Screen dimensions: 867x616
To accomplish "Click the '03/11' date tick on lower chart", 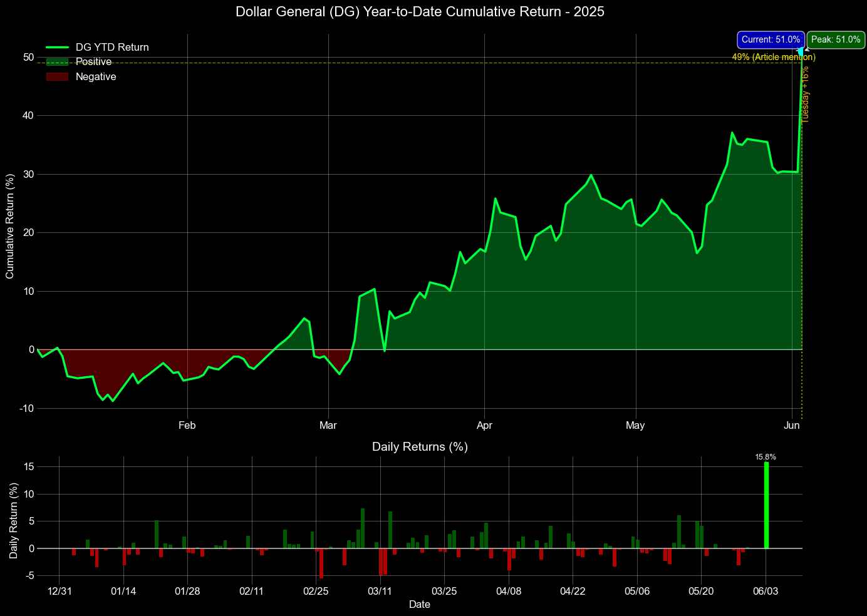I will (x=380, y=591).
